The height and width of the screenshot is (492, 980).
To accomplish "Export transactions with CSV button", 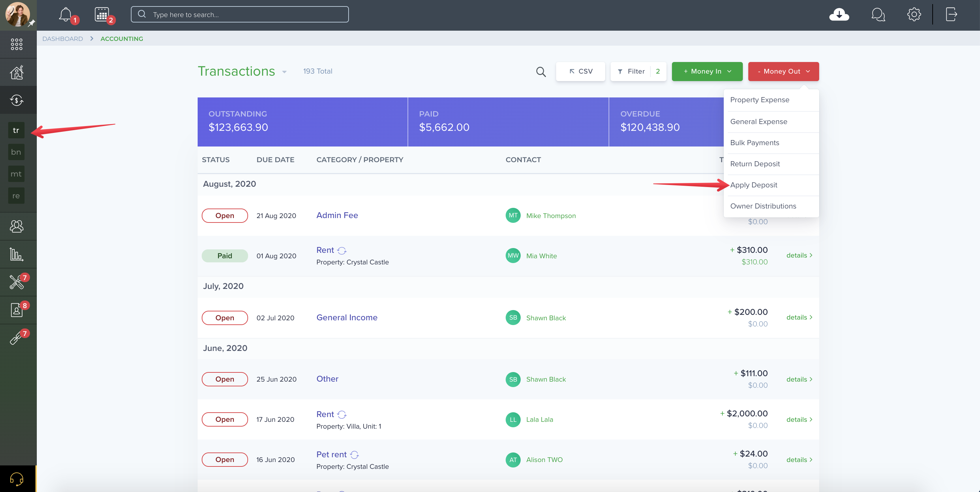I will pyautogui.click(x=581, y=72).
